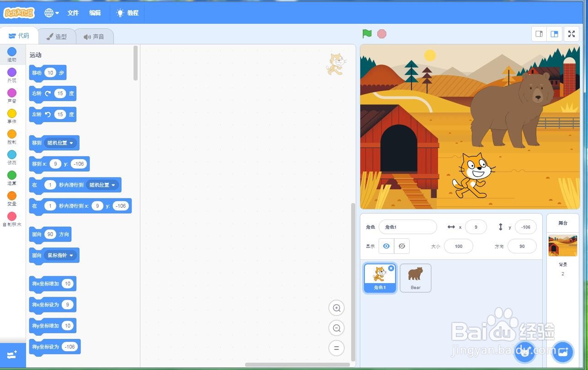The width and height of the screenshot is (588, 370).
Task: Click the 90 value in 面向 block
Action: coord(50,234)
